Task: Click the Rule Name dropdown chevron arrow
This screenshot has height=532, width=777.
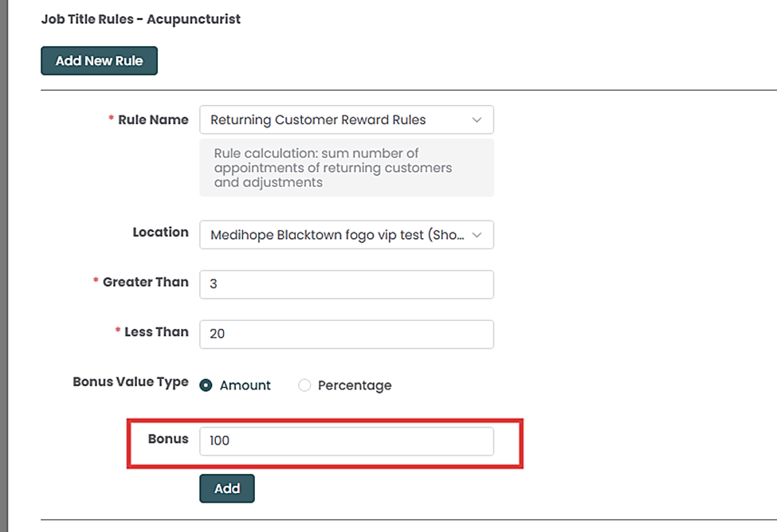Action: [477, 120]
